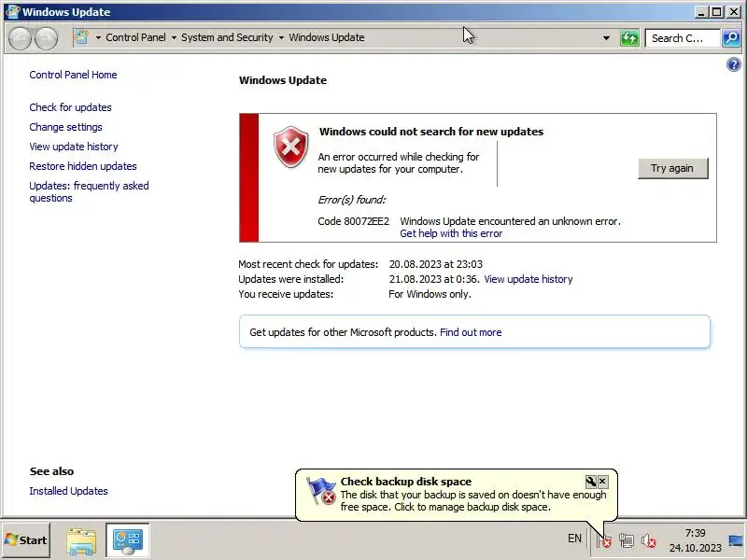Click the 'See also' heading
The width and height of the screenshot is (747, 560).
pyautogui.click(x=51, y=471)
